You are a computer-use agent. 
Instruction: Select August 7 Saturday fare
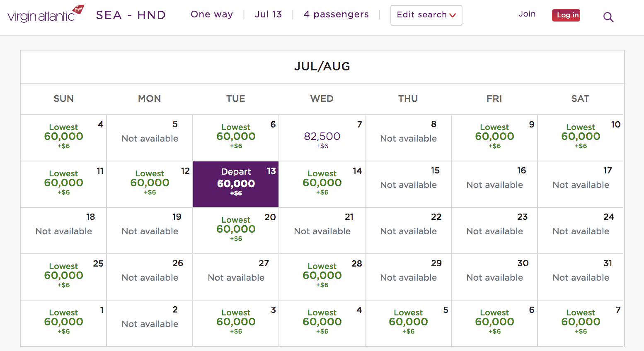click(580, 323)
